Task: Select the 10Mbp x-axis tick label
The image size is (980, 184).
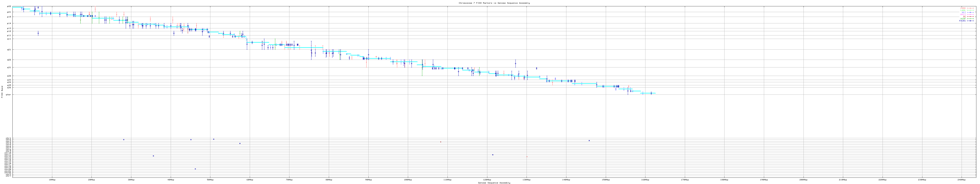Action: coord(52,179)
